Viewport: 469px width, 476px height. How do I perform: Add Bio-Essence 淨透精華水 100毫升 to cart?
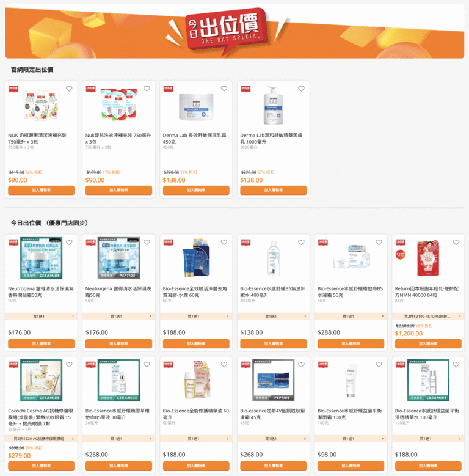tap(428, 466)
